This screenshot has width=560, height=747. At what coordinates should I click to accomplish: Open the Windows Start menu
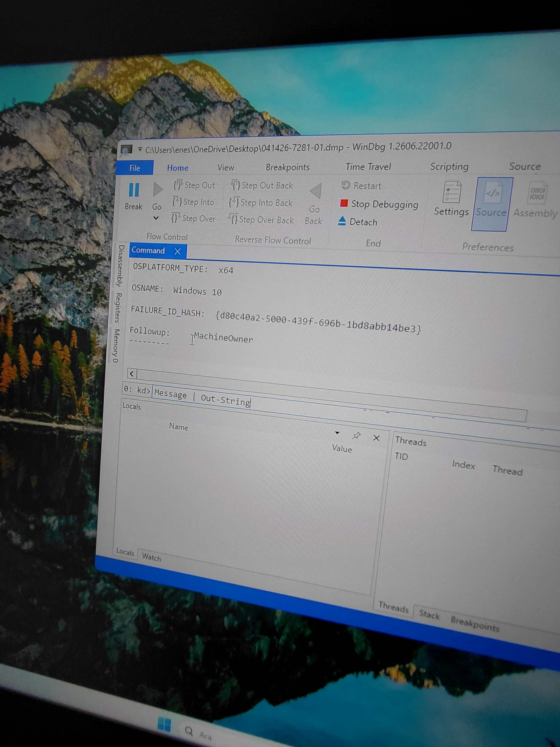coord(164,724)
